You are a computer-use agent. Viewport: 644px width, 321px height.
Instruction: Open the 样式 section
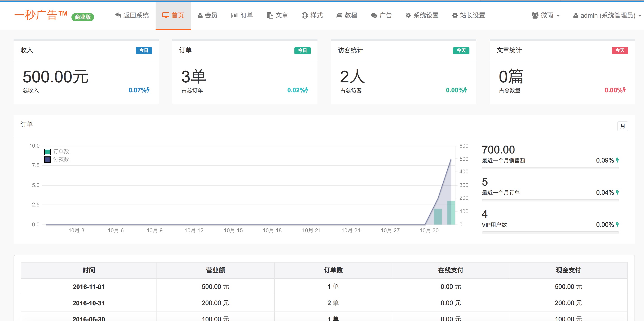(x=312, y=16)
